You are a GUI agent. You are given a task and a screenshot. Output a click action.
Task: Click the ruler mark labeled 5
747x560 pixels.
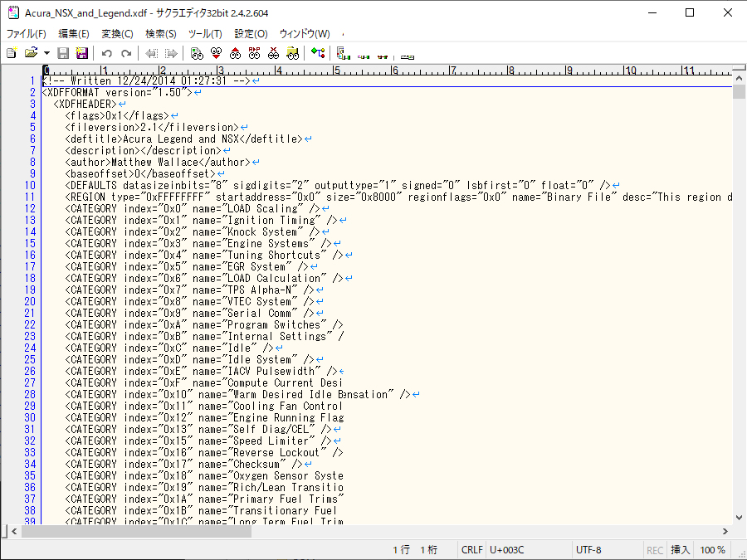point(336,71)
